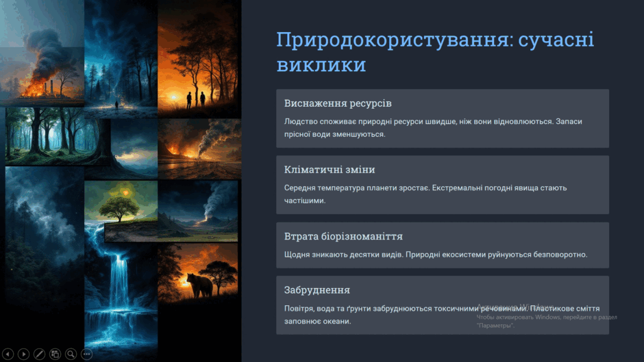The image size is (644, 362).
Task: Select the heading "Виснаження ресурсів"
Action: click(x=338, y=103)
